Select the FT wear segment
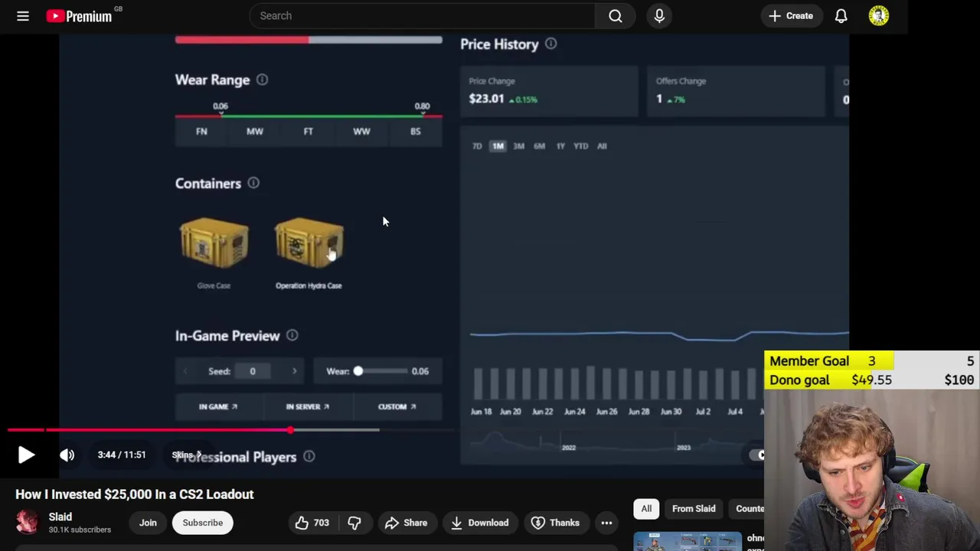 308,131
